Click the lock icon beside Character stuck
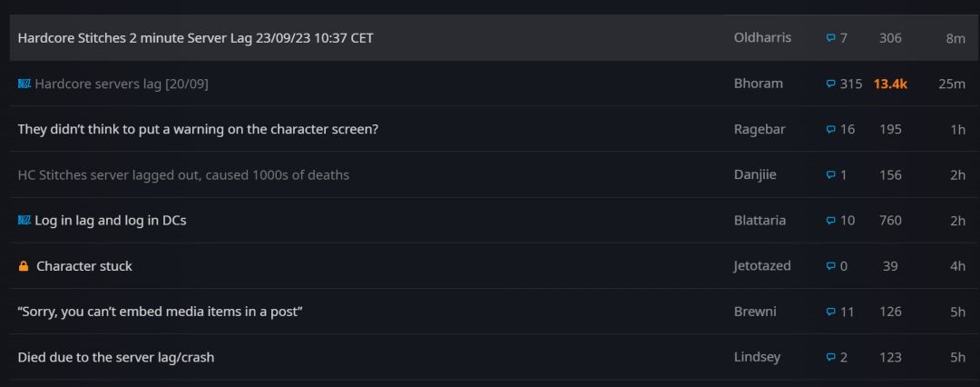Screen dimensions: 980x387 tap(24, 266)
